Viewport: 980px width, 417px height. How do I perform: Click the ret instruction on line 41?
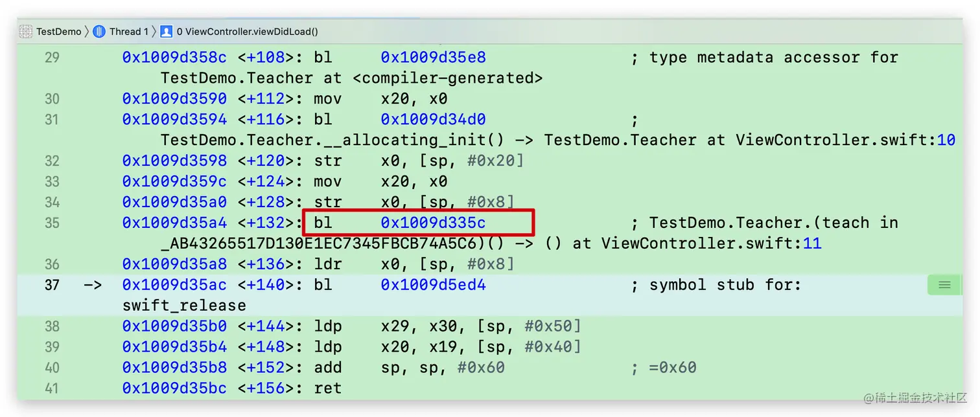[327, 388]
